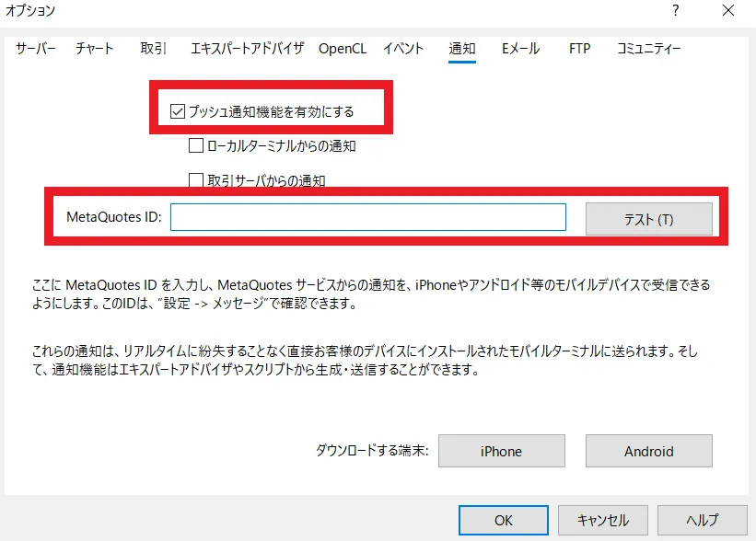Switch to the OpenCL tab
The width and height of the screenshot is (756, 541).
[341, 49]
